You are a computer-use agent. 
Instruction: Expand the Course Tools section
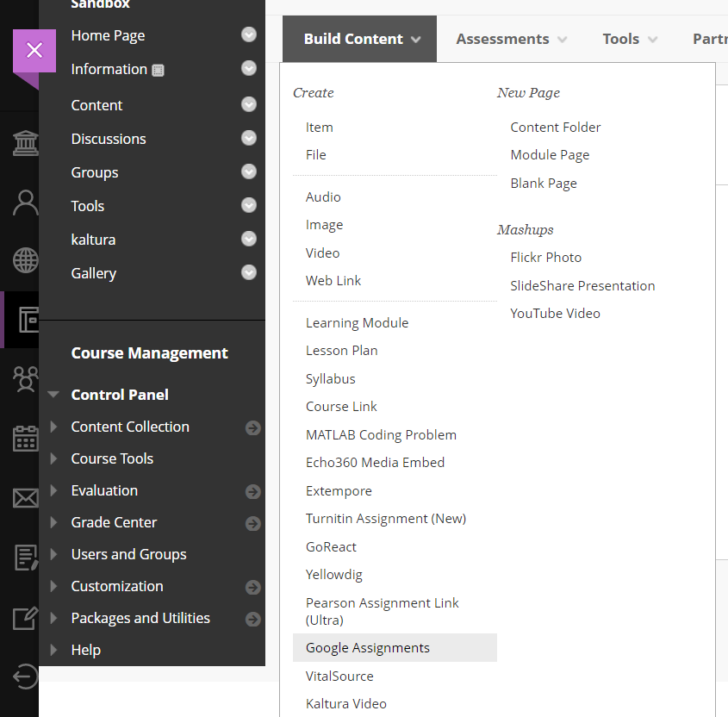(x=54, y=458)
